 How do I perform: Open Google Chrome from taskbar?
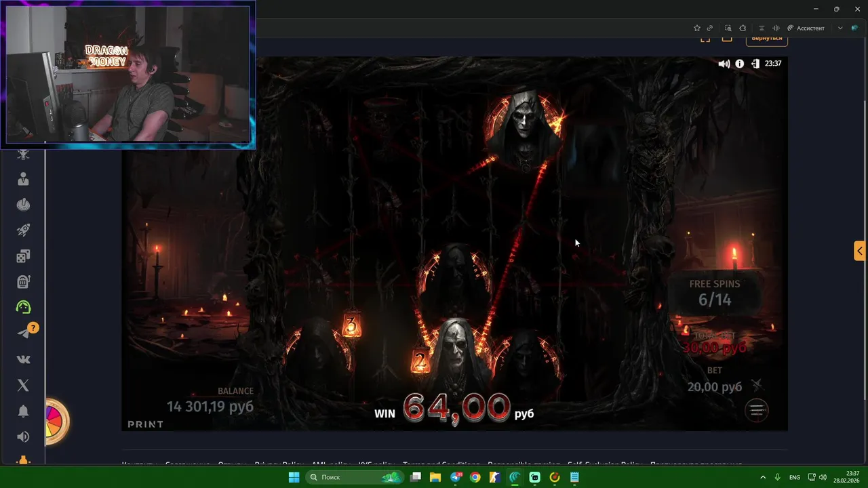pos(475,477)
